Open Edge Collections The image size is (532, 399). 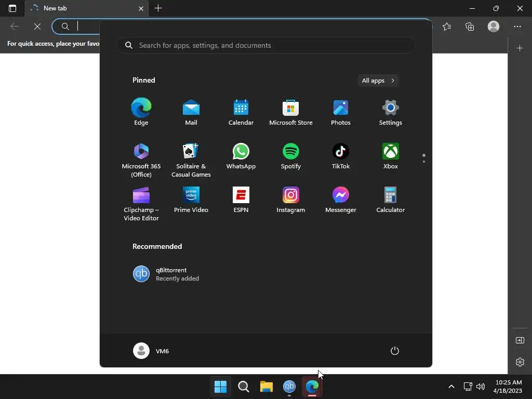tap(470, 26)
